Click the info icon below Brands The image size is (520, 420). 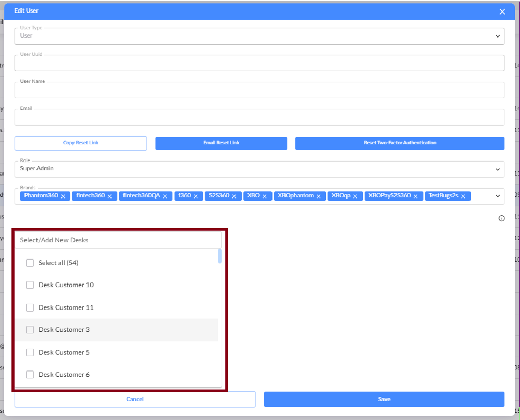(501, 219)
